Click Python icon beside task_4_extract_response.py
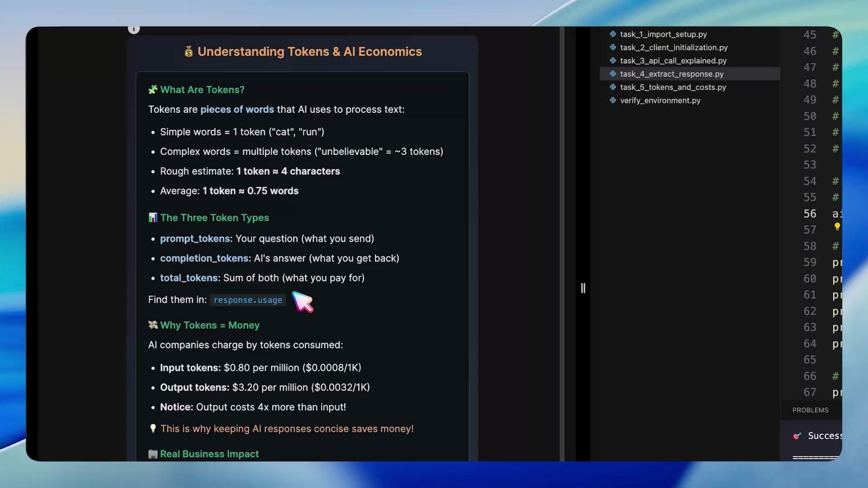The image size is (868, 488). pyautogui.click(x=613, y=74)
